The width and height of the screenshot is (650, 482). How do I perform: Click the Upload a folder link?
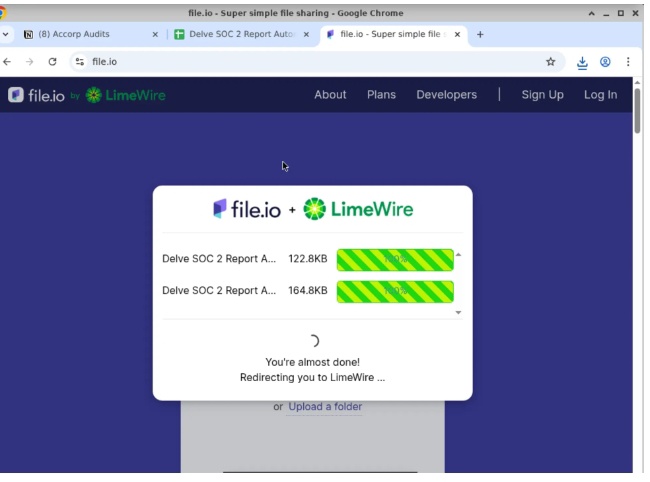point(325,407)
